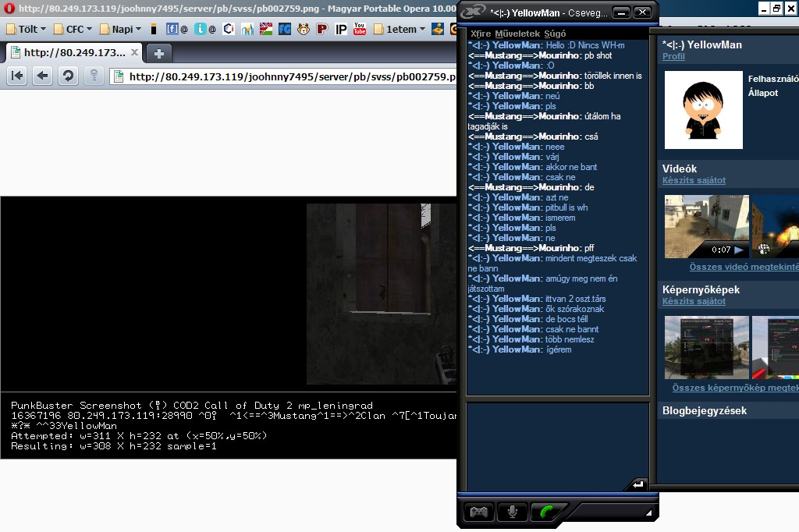The width and height of the screenshot is (799, 532).
Task: Open the Xfire menu in chat
Action: (x=481, y=34)
